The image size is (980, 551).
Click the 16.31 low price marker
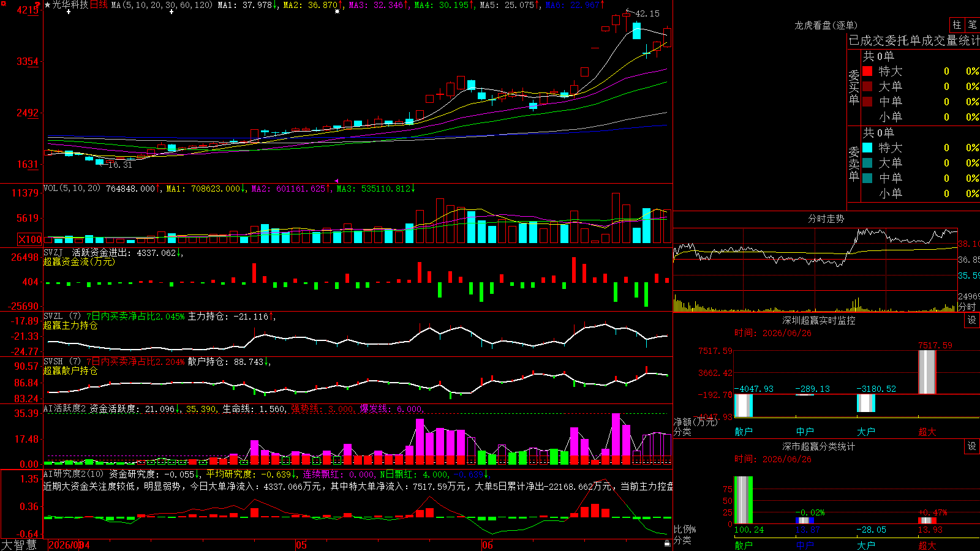[x=120, y=165]
